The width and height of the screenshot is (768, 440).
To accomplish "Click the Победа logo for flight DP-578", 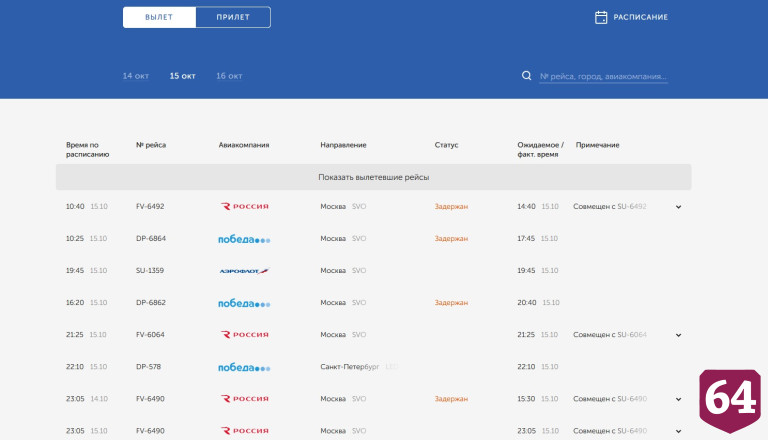I will click(x=244, y=367).
